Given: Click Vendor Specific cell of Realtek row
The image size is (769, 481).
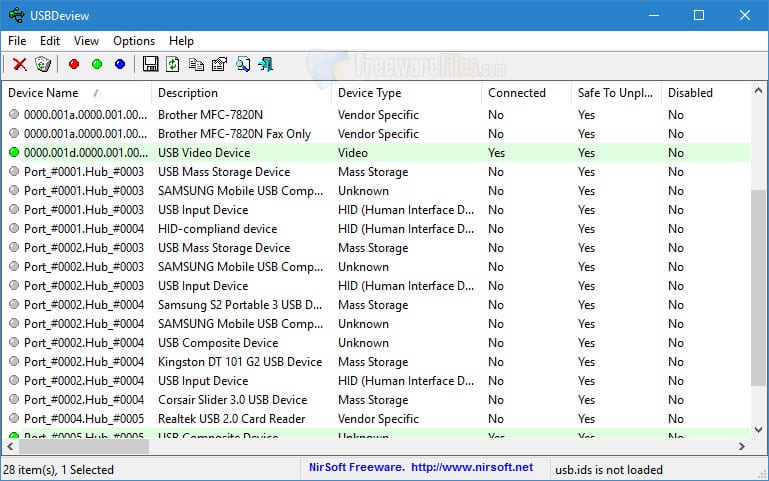Looking at the screenshot, I should pos(378,418).
